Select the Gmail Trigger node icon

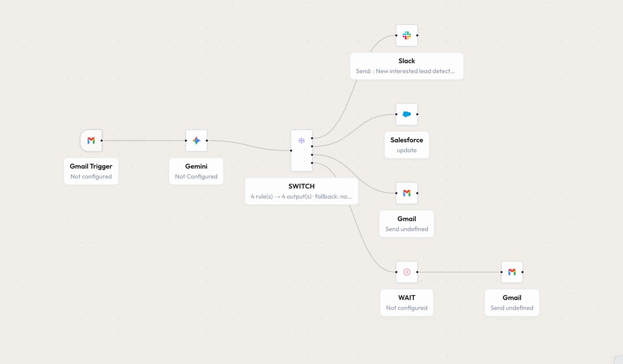[91, 141]
